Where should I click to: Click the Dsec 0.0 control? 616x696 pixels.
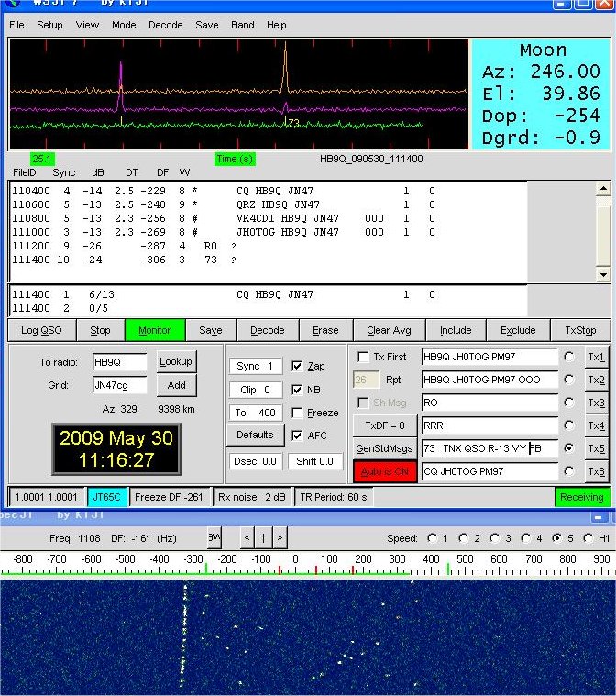(x=255, y=461)
